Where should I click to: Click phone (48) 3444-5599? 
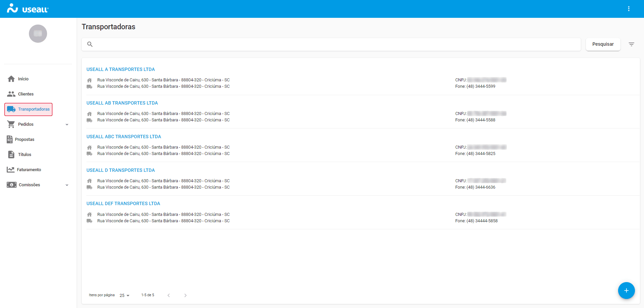pos(481,86)
